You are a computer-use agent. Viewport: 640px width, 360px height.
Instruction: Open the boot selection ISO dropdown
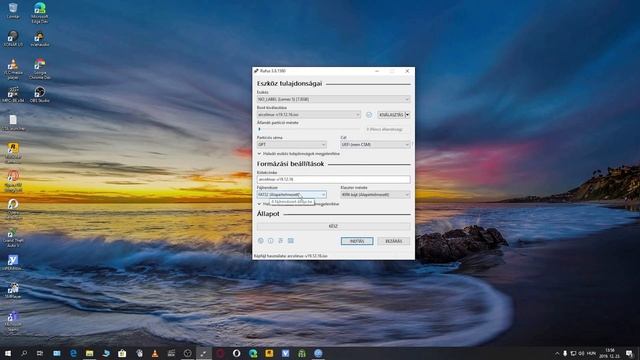click(x=309, y=115)
